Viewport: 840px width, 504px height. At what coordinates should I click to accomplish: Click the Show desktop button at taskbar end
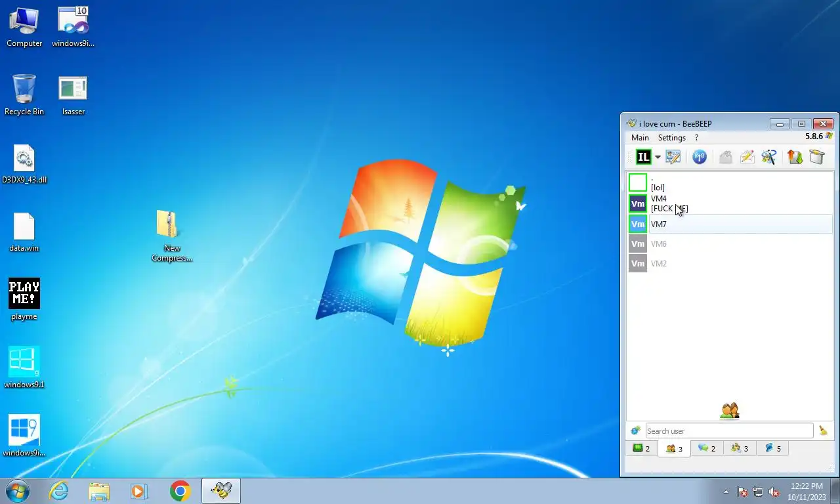[x=835, y=492]
